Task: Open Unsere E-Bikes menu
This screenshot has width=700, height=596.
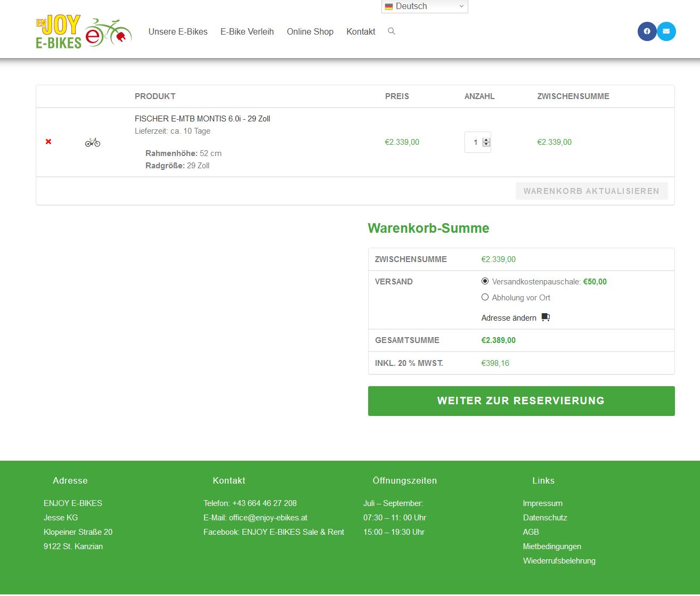Action: [178, 31]
